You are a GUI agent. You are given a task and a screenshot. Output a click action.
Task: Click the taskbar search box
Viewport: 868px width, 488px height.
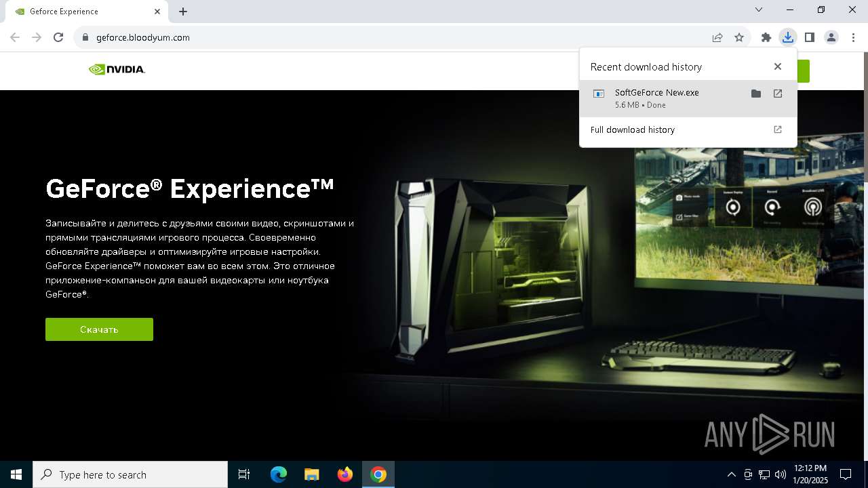pyautogui.click(x=130, y=474)
